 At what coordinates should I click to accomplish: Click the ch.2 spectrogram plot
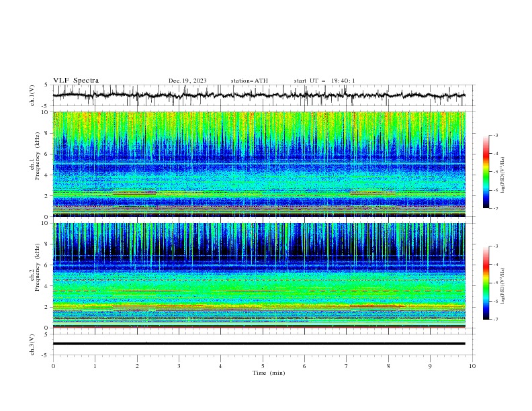click(x=259, y=275)
